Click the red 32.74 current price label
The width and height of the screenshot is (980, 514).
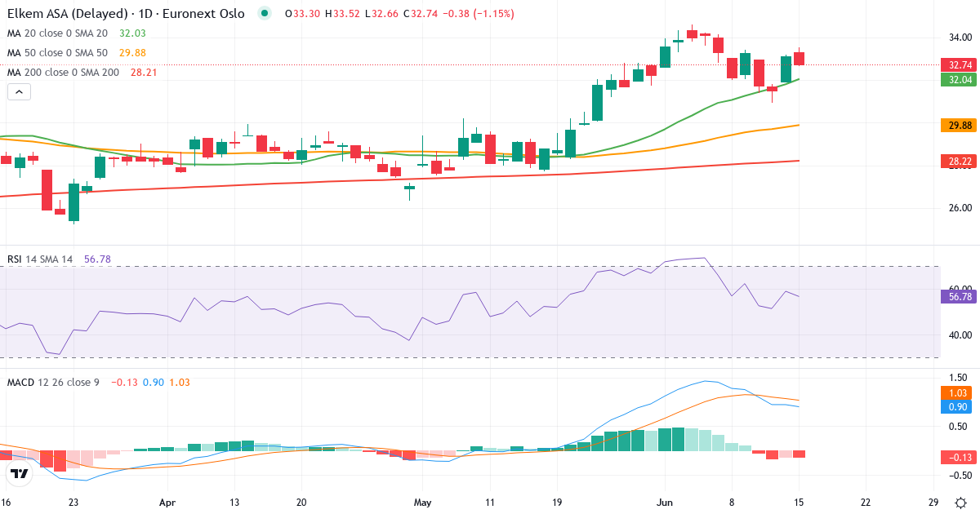pyautogui.click(x=957, y=64)
